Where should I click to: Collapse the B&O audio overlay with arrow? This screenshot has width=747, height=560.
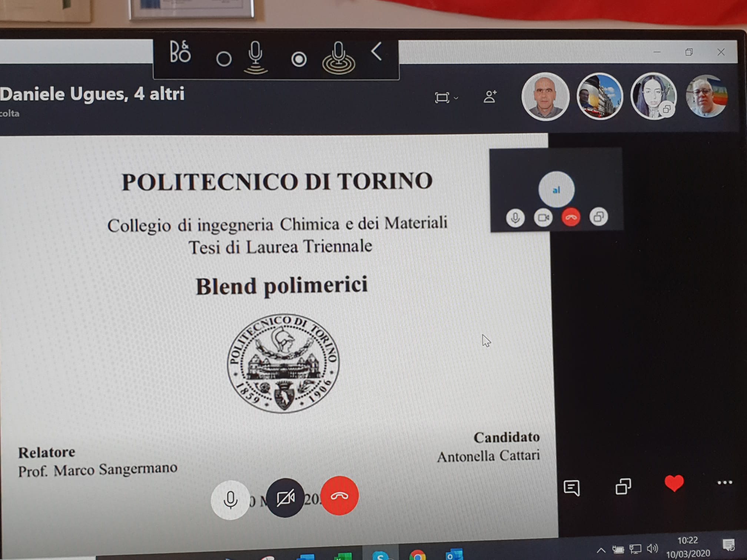(376, 51)
